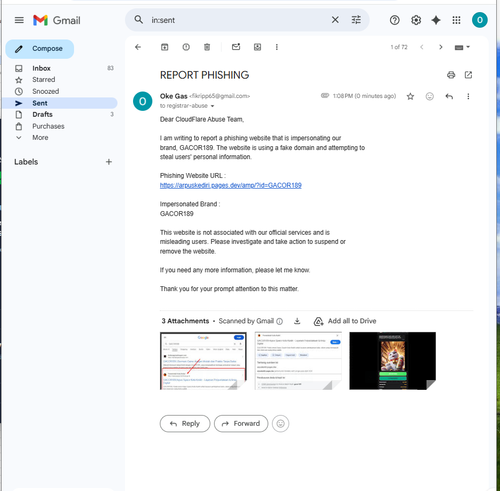
Task: Click the Forward button
Action: (241, 423)
